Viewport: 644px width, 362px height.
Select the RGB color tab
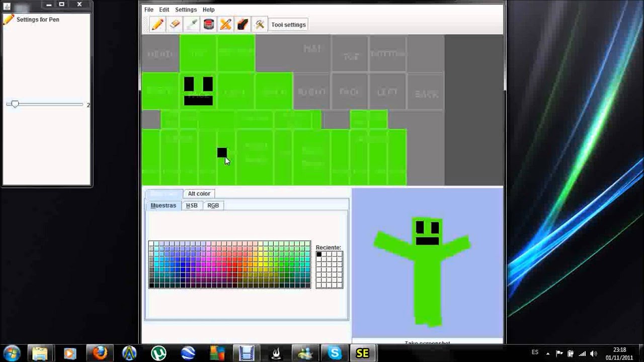pyautogui.click(x=213, y=206)
